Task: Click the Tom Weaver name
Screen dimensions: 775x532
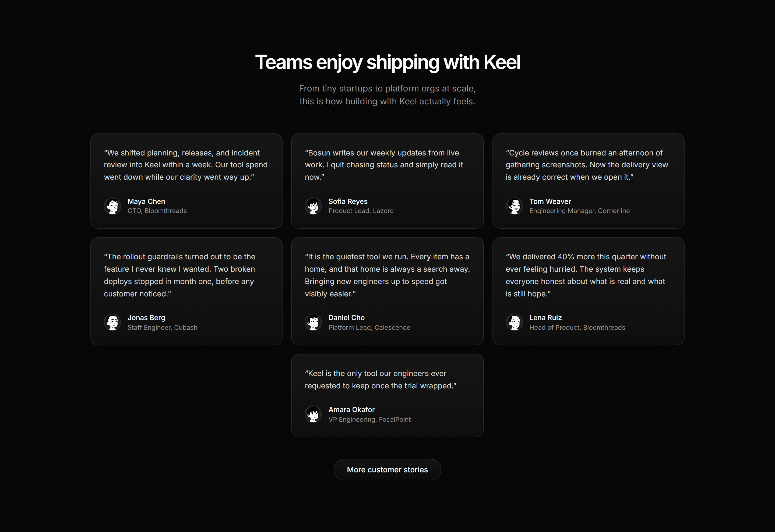Action: [550, 201]
